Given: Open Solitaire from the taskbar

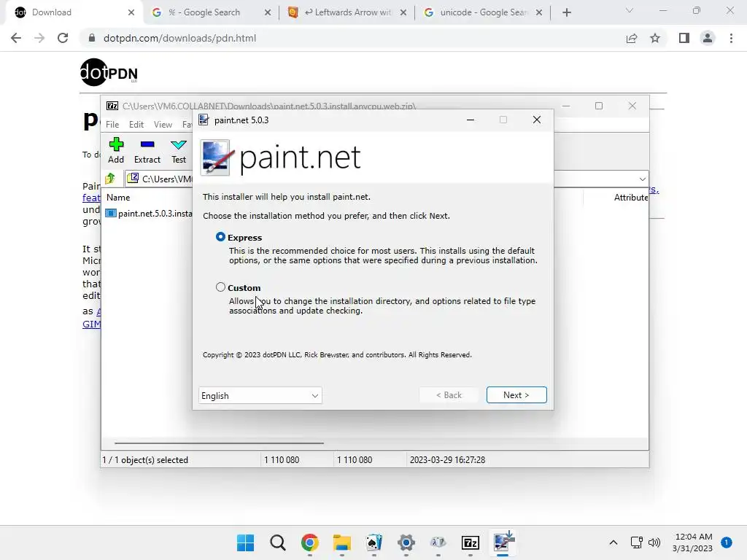Looking at the screenshot, I should pyautogui.click(x=374, y=542).
